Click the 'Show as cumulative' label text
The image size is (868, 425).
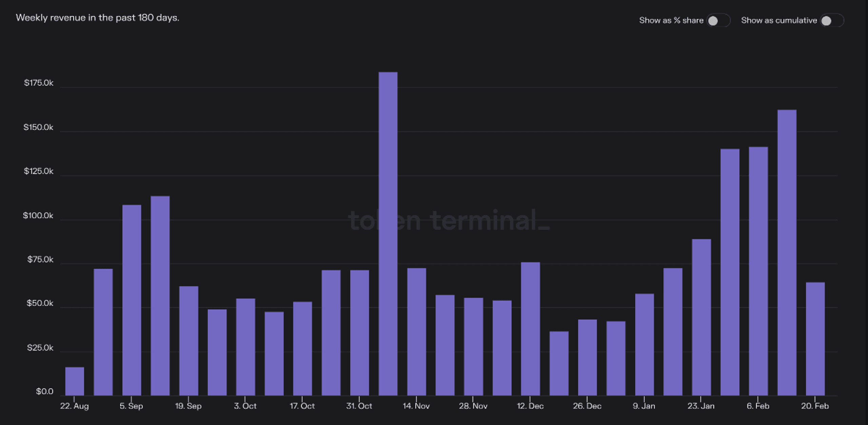coord(779,20)
